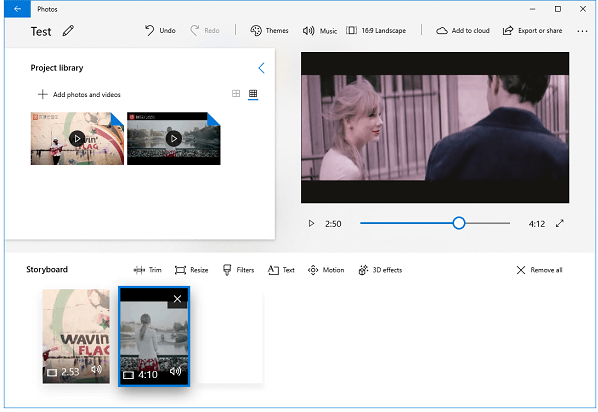Viewport: 598px width, 412px height.
Task: Rename project with the pencil icon
Action: [x=68, y=31]
